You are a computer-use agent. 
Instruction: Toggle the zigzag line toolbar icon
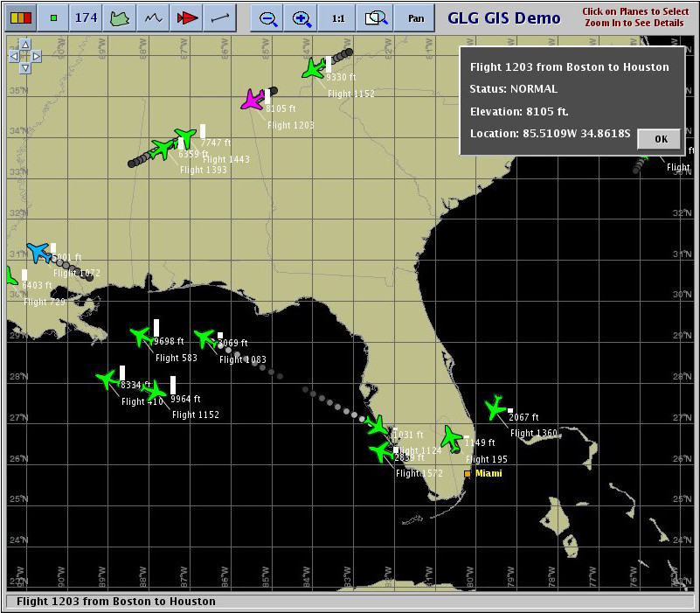point(153,17)
